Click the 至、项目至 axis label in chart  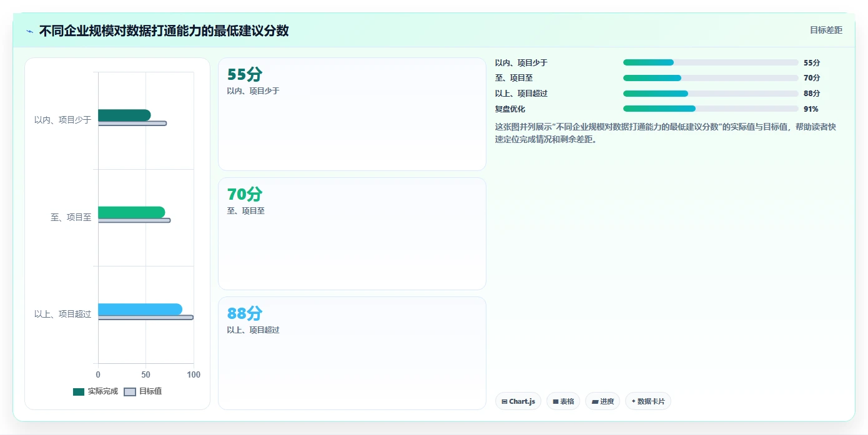tap(71, 217)
